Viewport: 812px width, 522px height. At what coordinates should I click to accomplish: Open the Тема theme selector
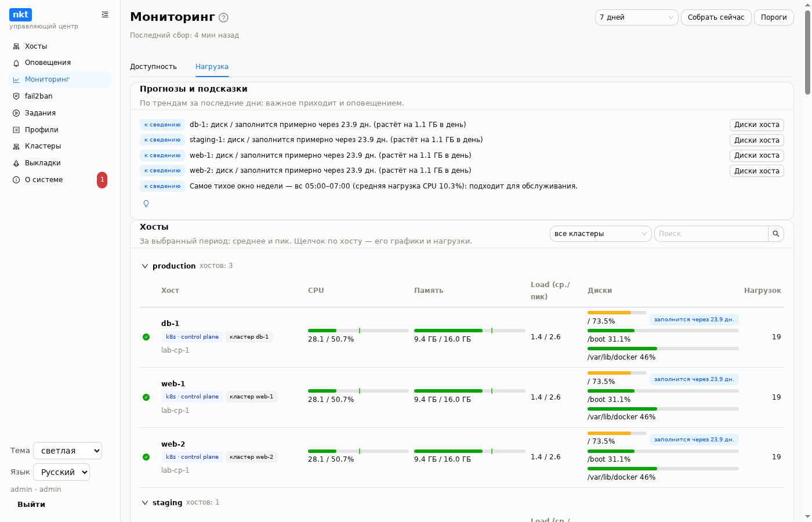pos(68,451)
